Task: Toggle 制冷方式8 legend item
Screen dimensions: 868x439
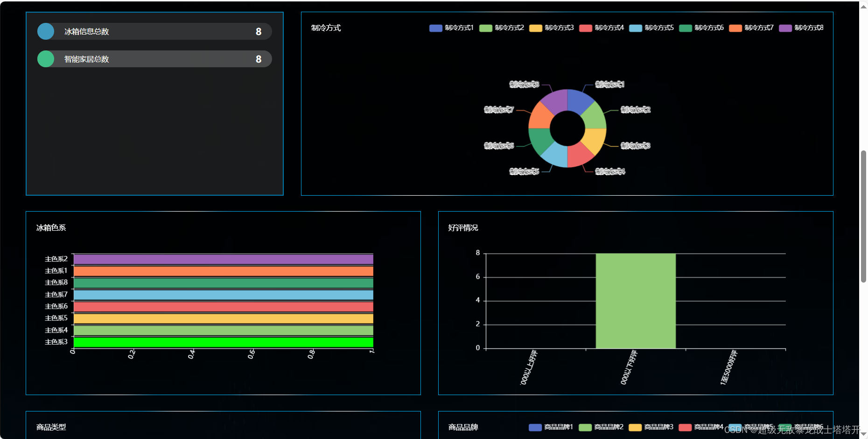Action: (x=801, y=28)
